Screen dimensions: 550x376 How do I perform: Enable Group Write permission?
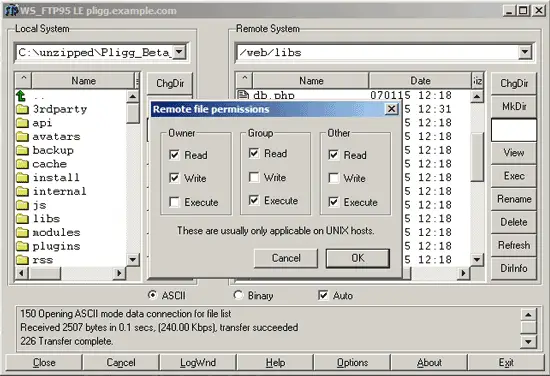tap(254, 177)
